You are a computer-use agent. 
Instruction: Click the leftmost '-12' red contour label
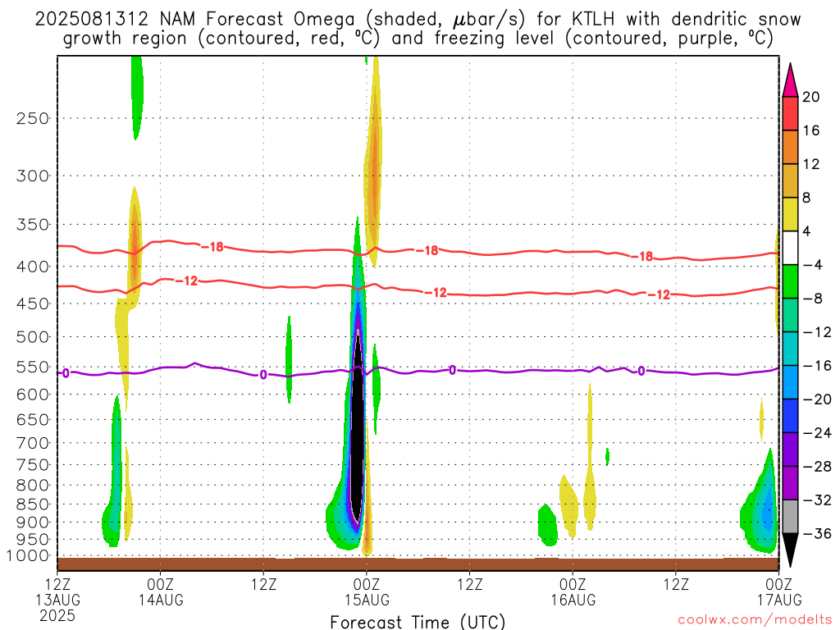186,281
